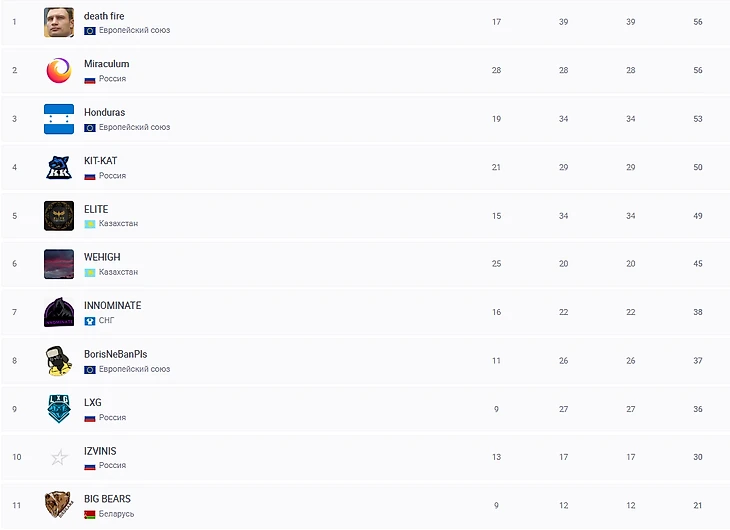
Task: Select the BorisNeBanPls team name
Action: [x=115, y=354]
